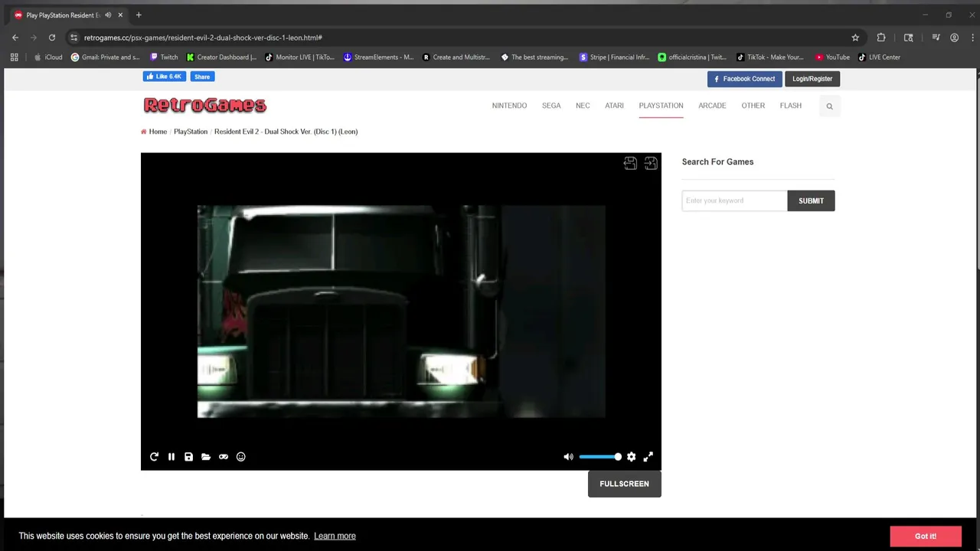Open officialcristina Twitch bookmark
This screenshot has height=551, width=980.
click(692, 57)
